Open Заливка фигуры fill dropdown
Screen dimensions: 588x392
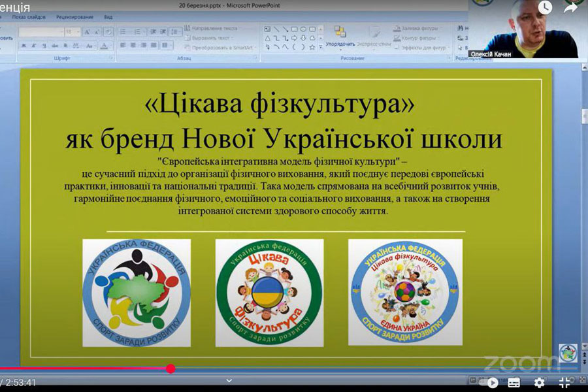[419, 29]
